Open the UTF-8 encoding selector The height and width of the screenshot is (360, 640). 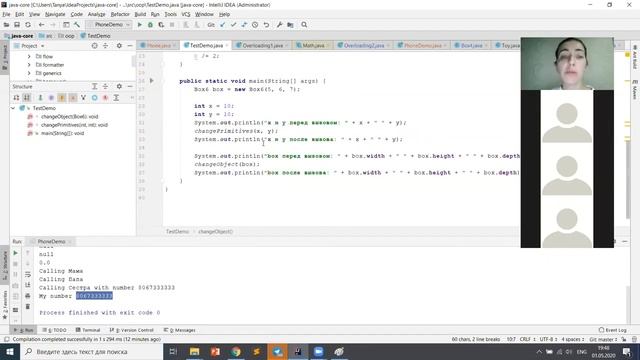pyautogui.click(x=548, y=339)
